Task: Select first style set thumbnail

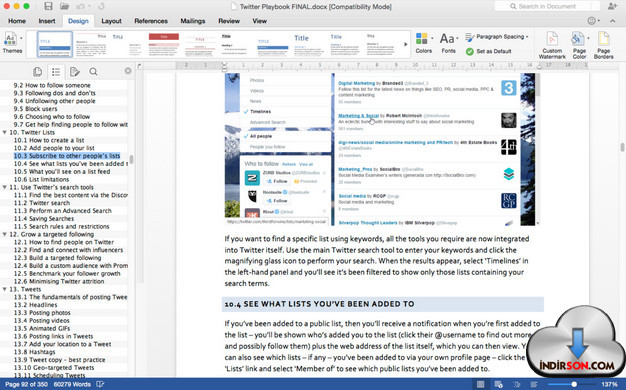Action: tap(55, 45)
